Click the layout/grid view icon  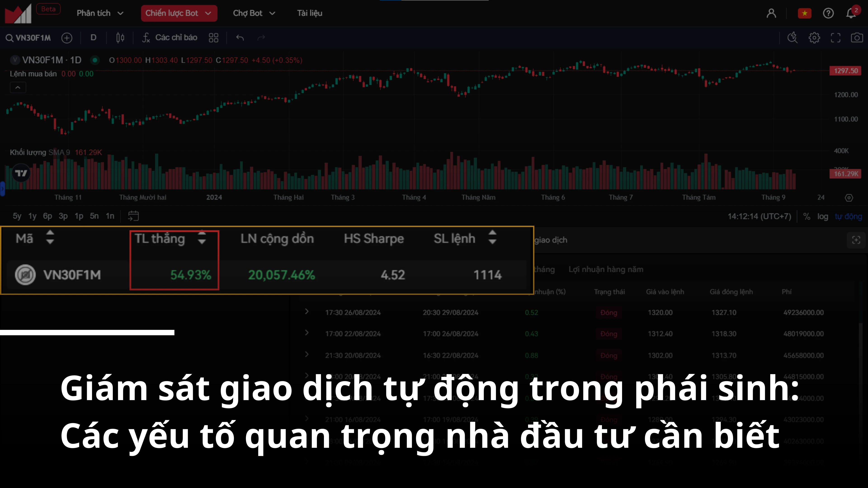(x=213, y=38)
